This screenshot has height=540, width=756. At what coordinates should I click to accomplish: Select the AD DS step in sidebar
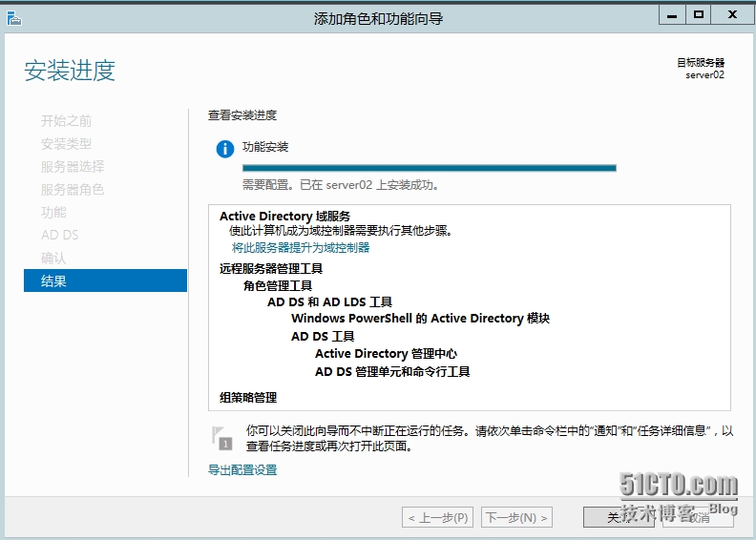(x=60, y=235)
